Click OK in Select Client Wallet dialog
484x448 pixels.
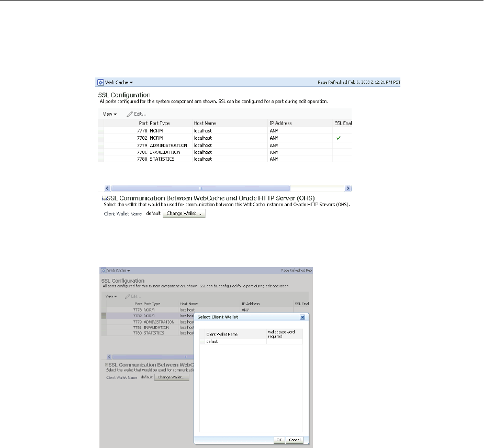click(x=279, y=440)
